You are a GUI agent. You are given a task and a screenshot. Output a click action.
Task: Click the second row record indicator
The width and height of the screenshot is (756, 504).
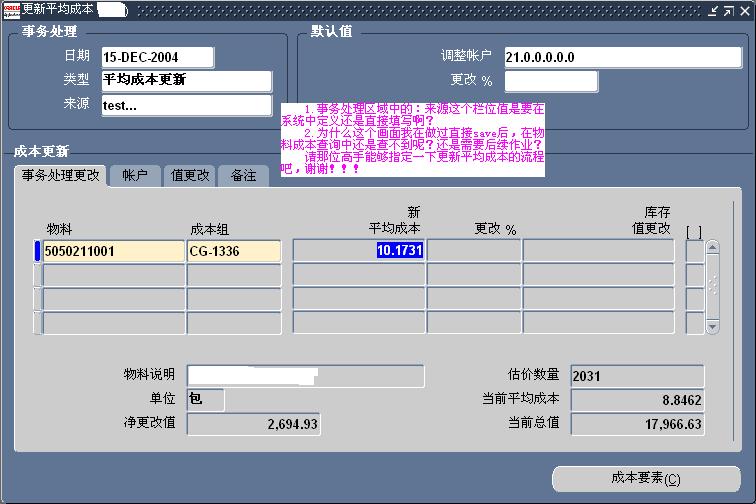pyautogui.click(x=38, y=275)
